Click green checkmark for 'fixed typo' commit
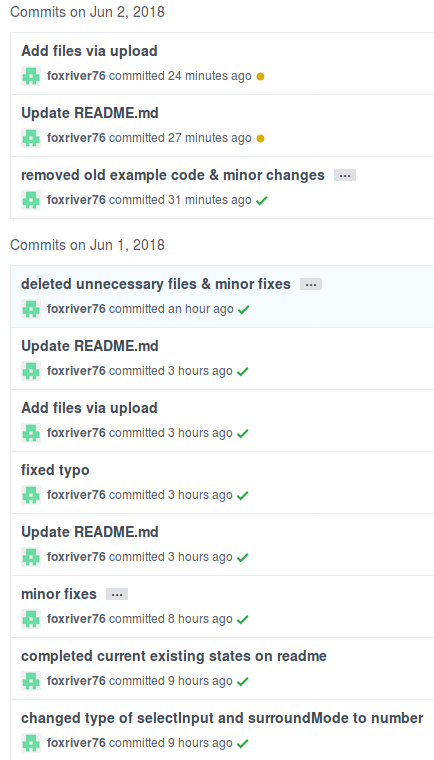This screenshot has width=434, height=760. (242, 495)
